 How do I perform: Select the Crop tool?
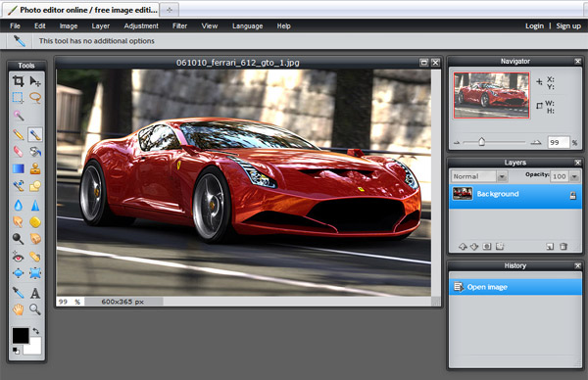[18, 81]
